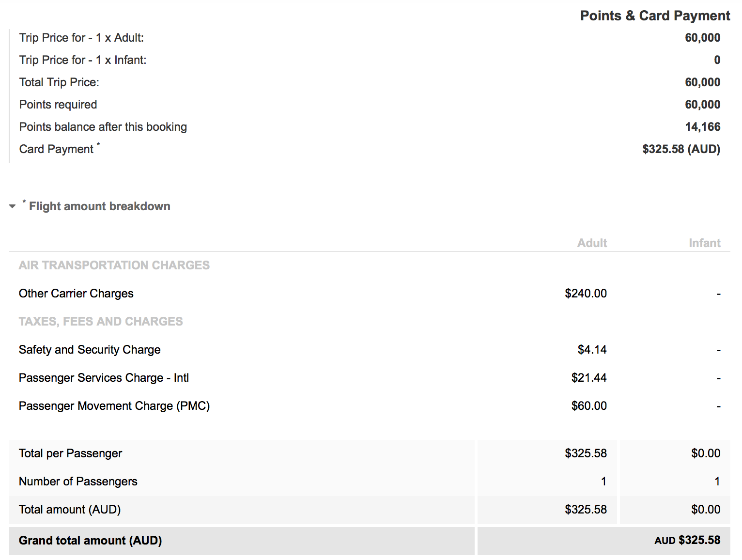Select the AUD $325.58 grand total value
Viewport: 742px width, 560px height.
click(687, 541)
